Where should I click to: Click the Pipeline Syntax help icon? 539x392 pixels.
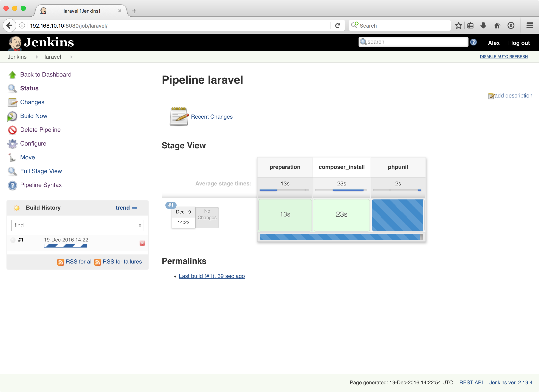pyautogui.click(x=12, y=185)
